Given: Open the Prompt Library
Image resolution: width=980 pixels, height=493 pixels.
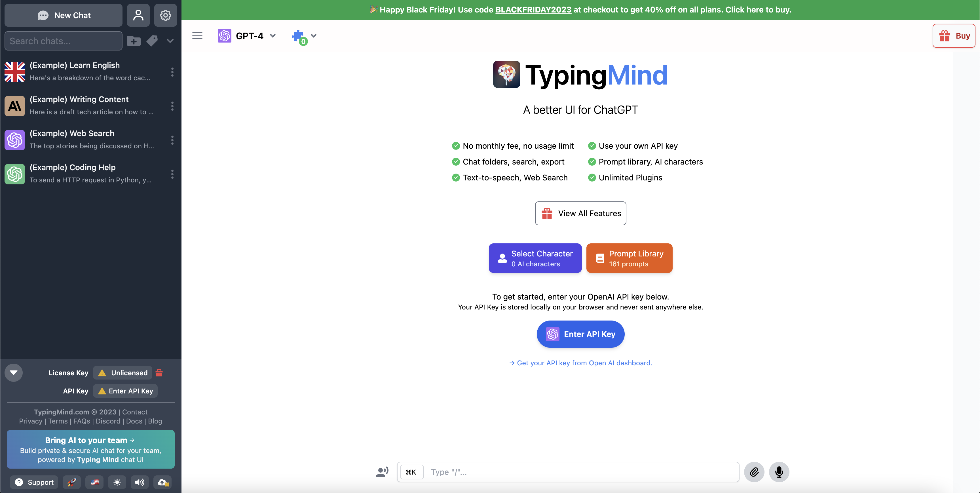Looking at the screenshot, I should (629, 258).
